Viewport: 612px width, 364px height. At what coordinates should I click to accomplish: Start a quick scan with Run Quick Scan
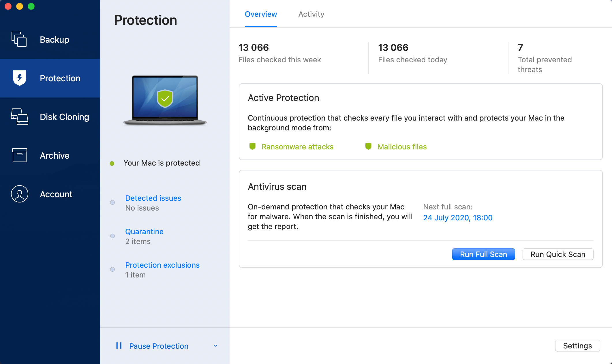click(x=558, y=254)
